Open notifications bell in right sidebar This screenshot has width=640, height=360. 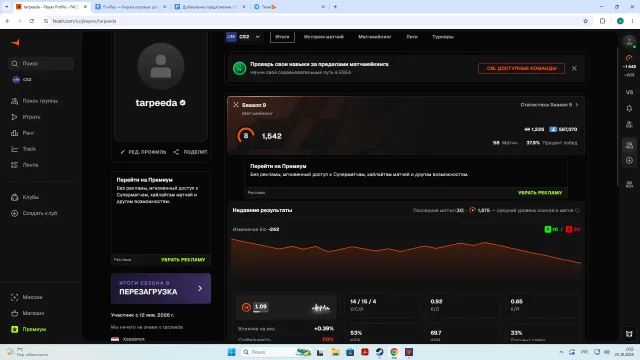[629, 109]
